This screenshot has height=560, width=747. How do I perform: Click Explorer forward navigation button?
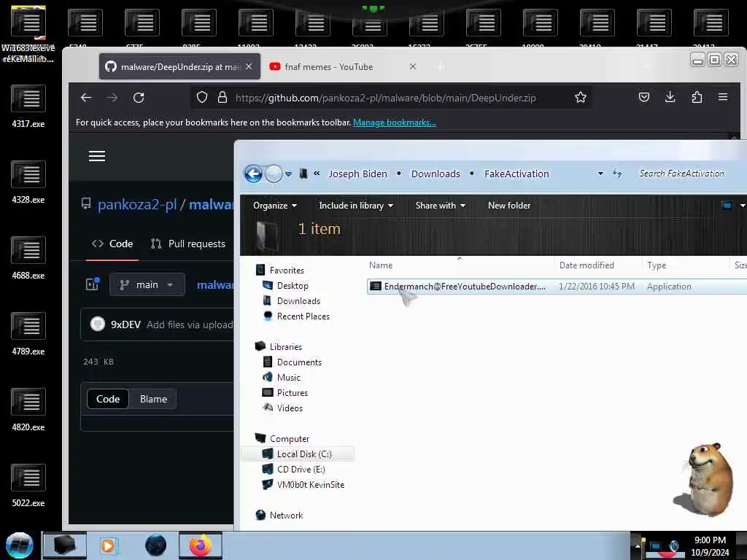pos(274,174)
